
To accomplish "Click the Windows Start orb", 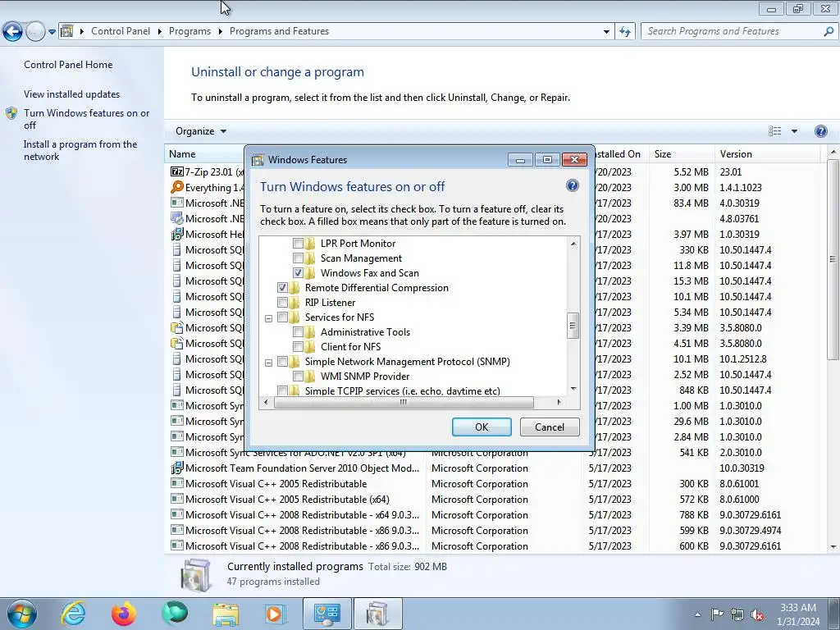I will [22, 614].
